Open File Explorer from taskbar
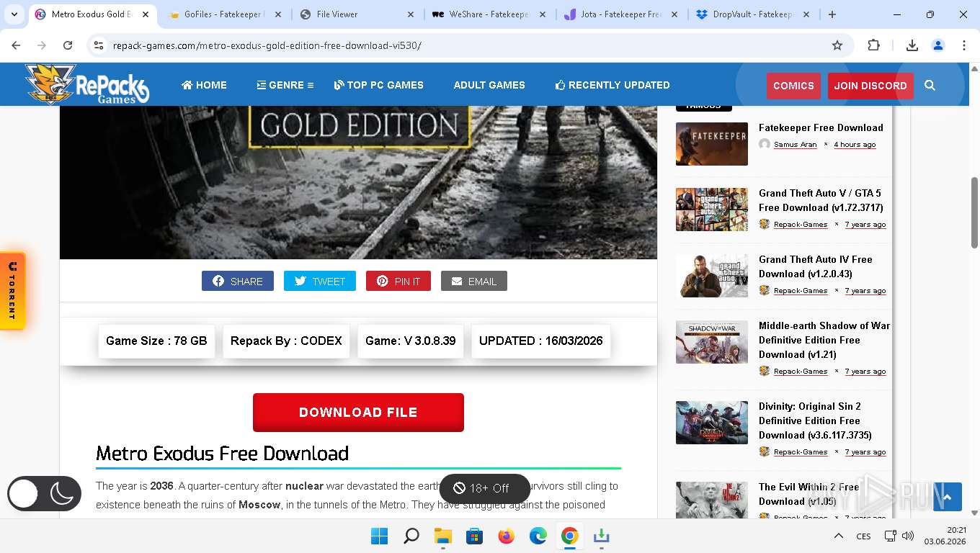 tap(442, 536)
